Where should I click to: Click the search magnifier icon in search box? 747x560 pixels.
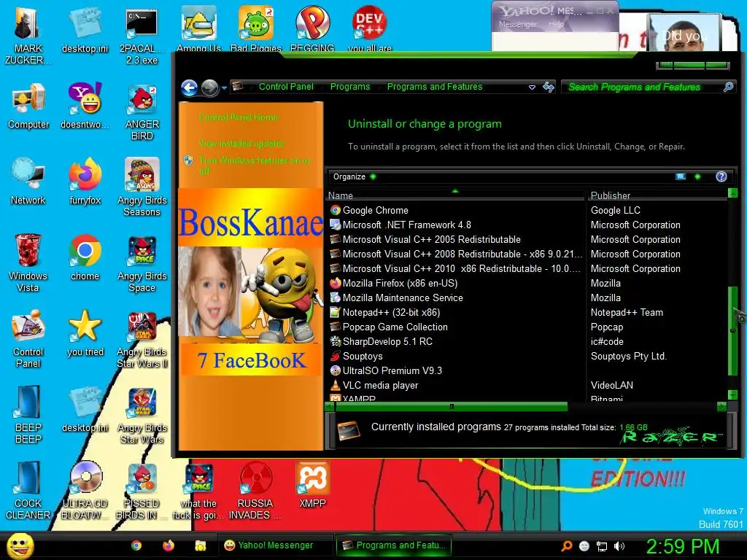coord(728,87)
